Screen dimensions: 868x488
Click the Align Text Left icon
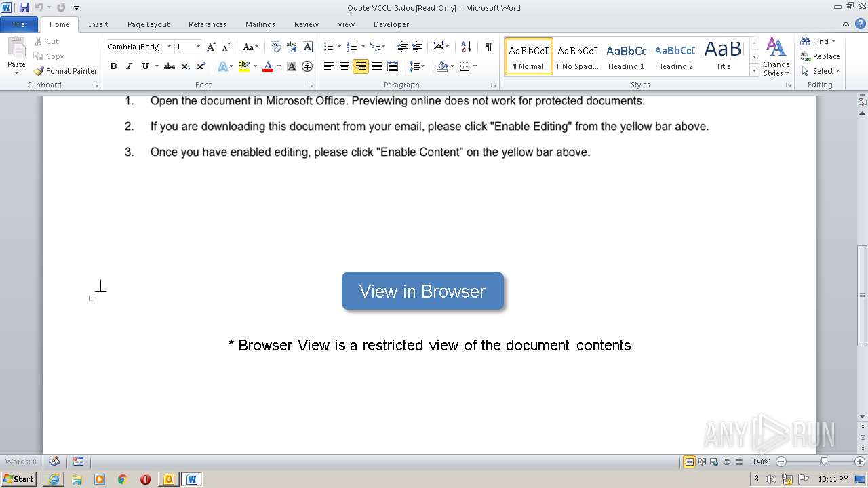(329, 66)
